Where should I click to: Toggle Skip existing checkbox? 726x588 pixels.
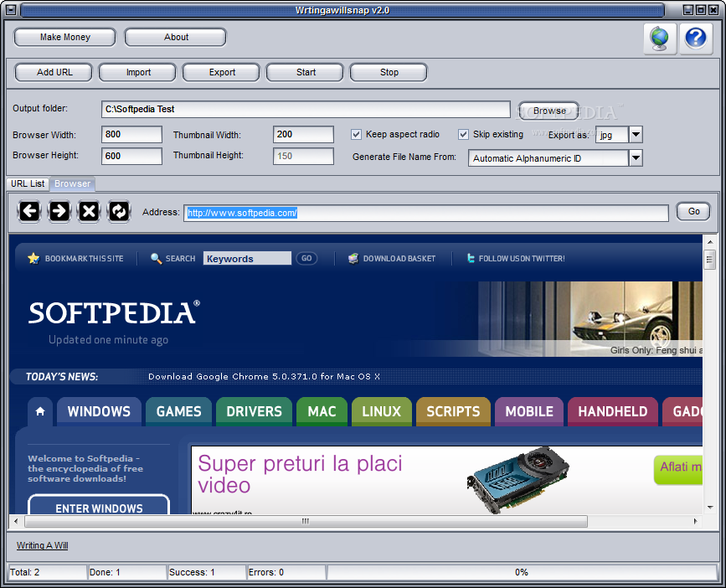463,135
